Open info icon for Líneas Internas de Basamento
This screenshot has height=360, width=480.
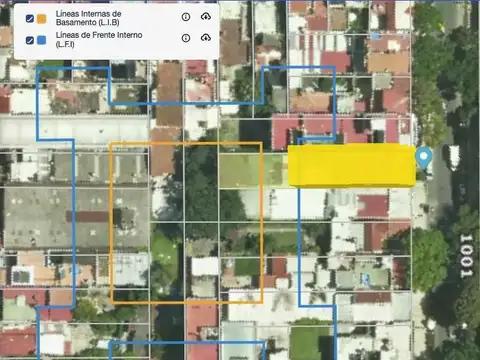(186, 17)
